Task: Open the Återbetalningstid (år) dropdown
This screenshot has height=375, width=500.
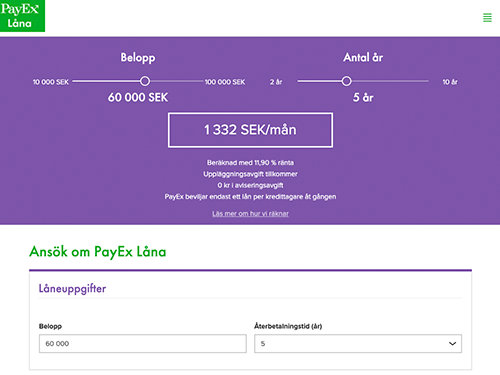Action: 358,343
